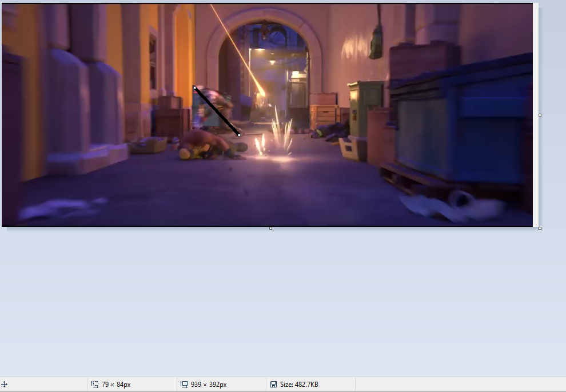This screenshot has width=566, height=392.
Task: Click the lower-right handle of the black line
Action: 239,135
